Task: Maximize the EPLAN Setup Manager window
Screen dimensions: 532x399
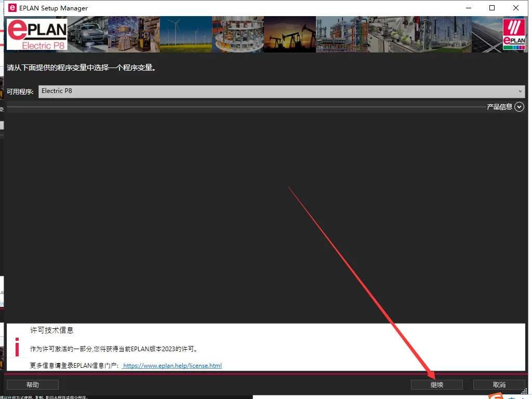Action: tap(492, 8)
